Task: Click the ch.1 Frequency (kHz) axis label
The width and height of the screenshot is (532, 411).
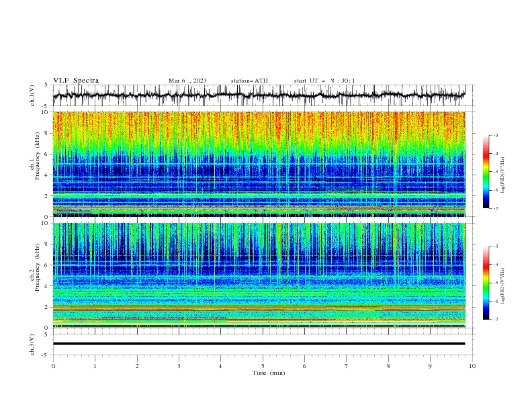Action: (x=34, y=156)
